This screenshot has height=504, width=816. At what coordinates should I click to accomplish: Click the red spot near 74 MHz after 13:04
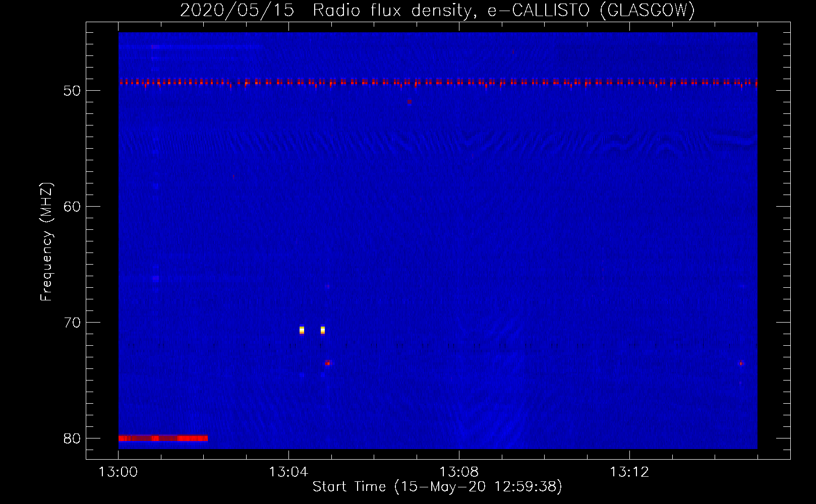click(328, 363)
